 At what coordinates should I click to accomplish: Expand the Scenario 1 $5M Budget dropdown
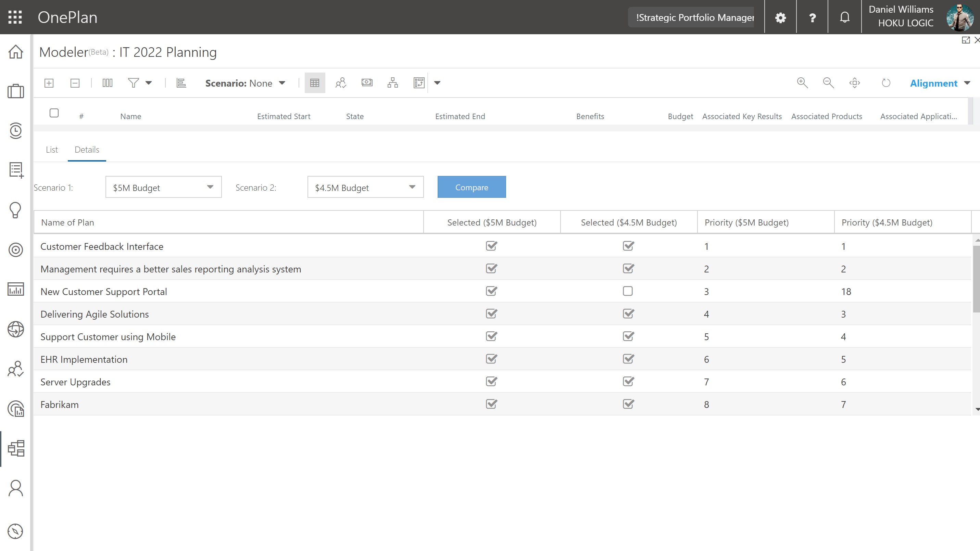pos(164,187)
